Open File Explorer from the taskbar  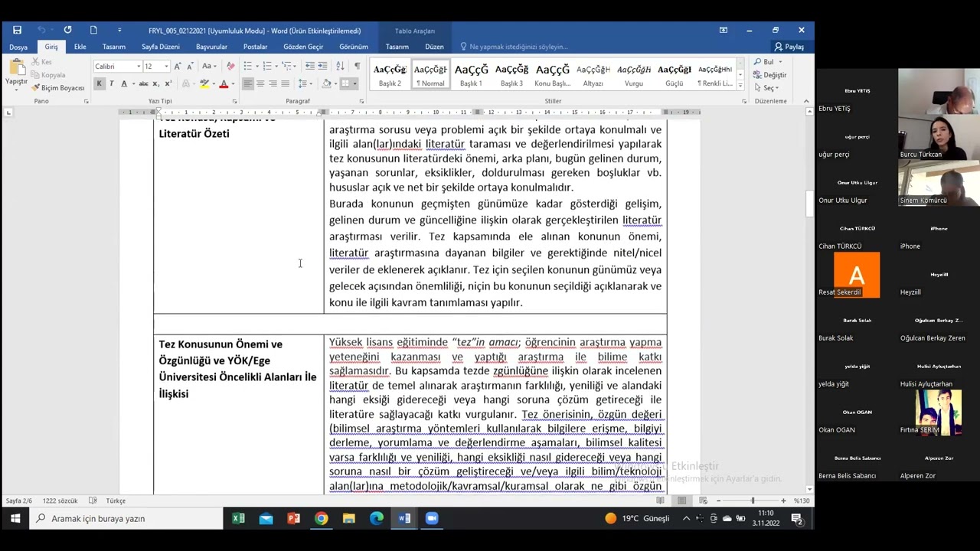click(x=348, y=518)
